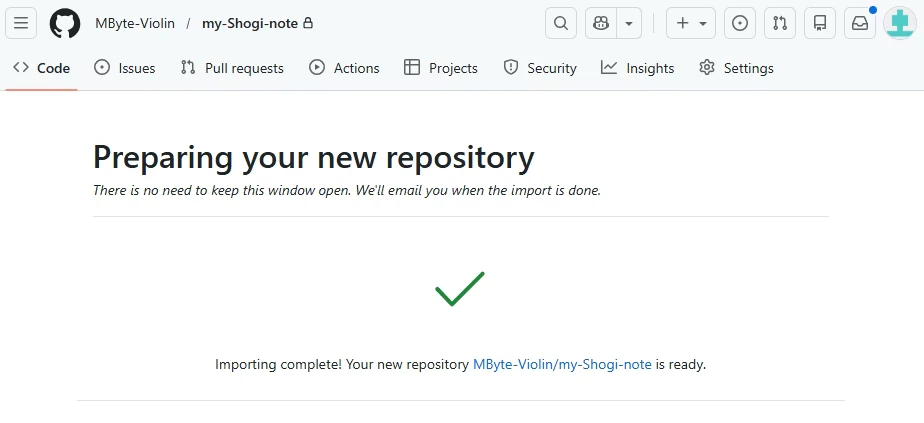This screenshot has height=423, width=924.
Task: Open the search magnifier button
Action: click(x=561, y=24)
